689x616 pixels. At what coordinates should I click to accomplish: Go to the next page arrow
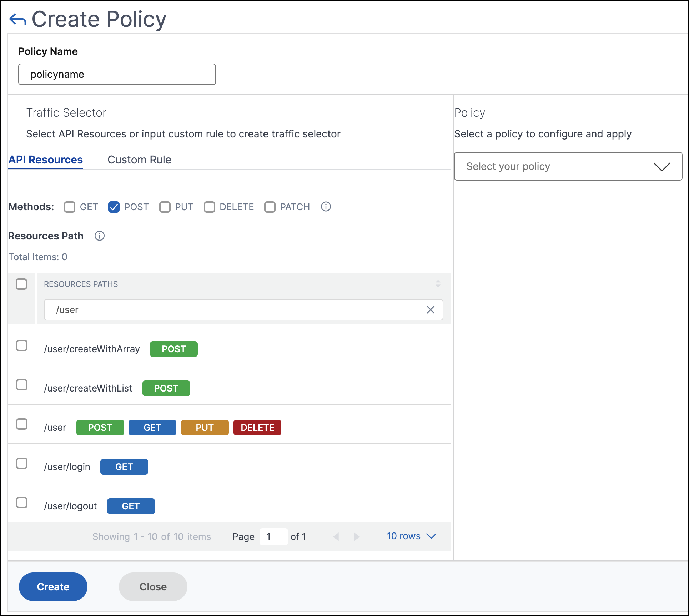(x=356, y=536)
